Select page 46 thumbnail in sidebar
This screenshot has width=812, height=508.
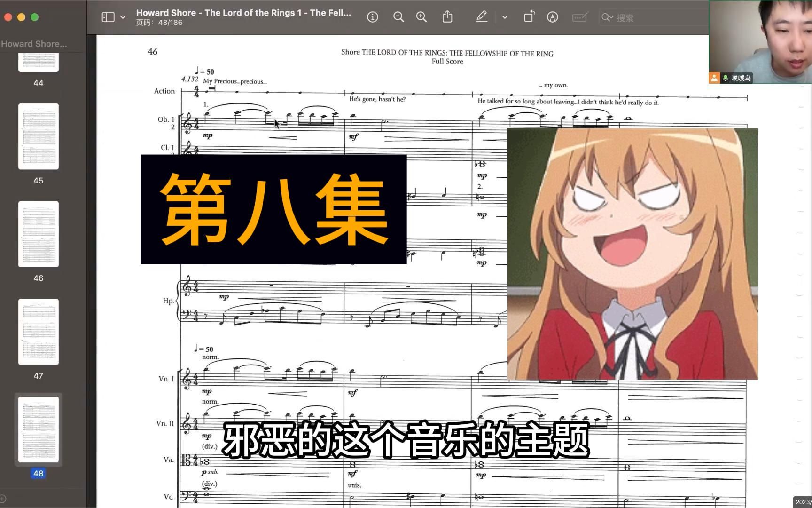click(x=39, y=234)
